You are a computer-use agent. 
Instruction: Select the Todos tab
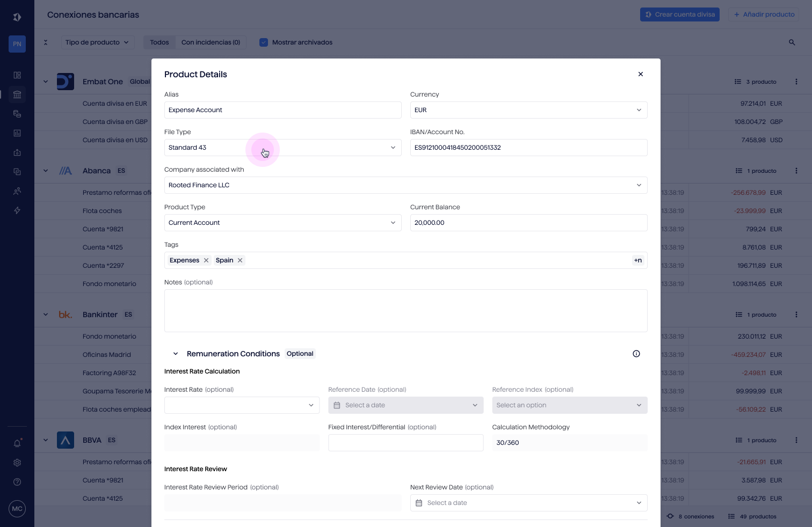click(160, 42)
